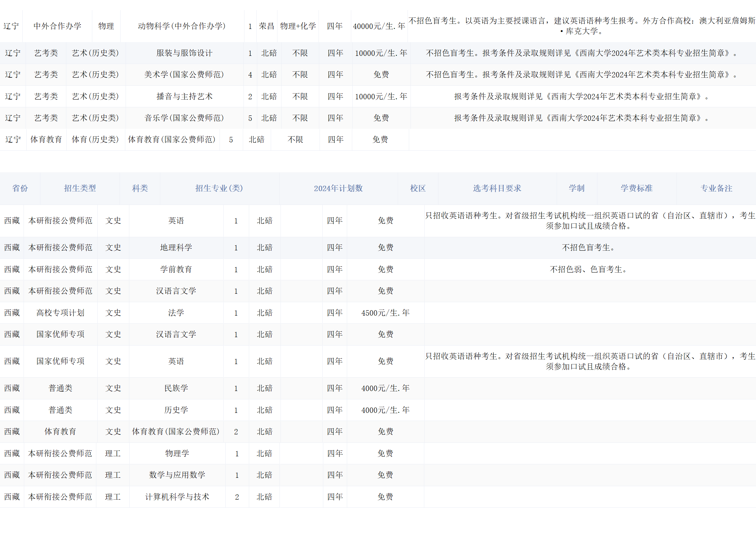The width and height of the screenshot is (756, 534).
Task: Select the 招生类型 column header
Action: click(80, 188)
